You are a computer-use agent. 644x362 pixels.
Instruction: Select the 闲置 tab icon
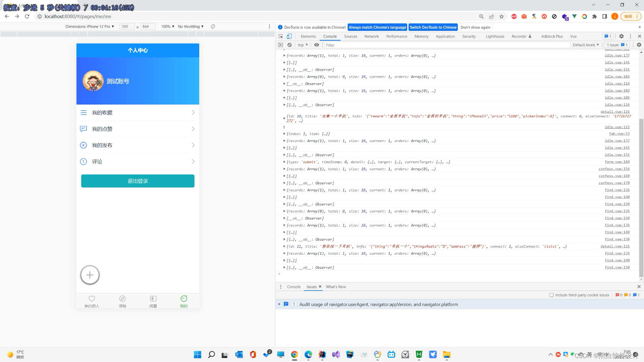[x=153, y=298]
